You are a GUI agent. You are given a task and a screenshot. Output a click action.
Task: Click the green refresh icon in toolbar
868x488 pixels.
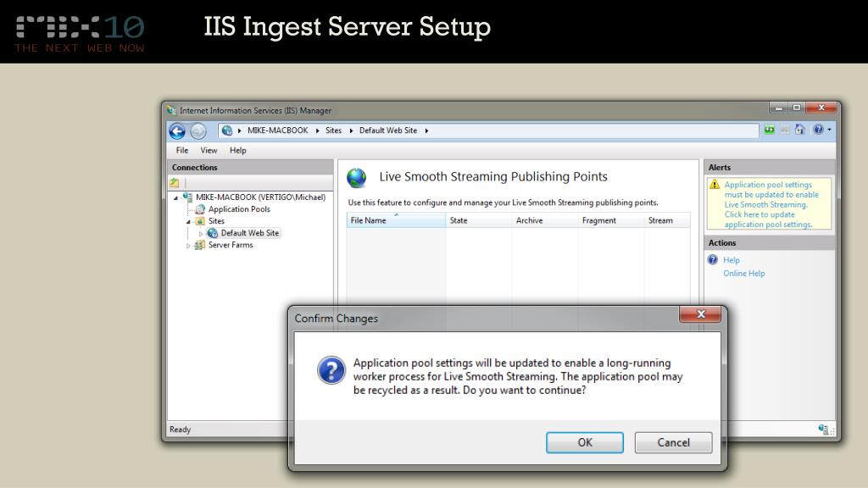click(x=770, y=130)
